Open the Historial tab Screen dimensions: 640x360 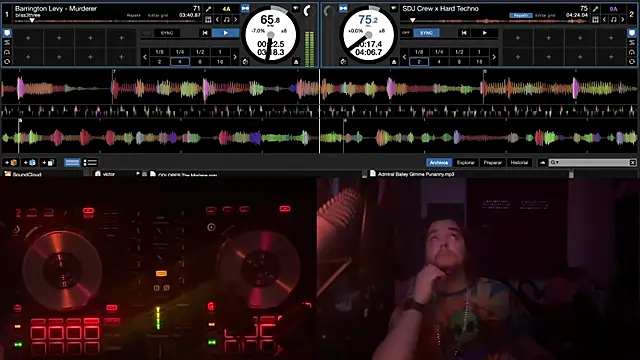pos(519,162)
